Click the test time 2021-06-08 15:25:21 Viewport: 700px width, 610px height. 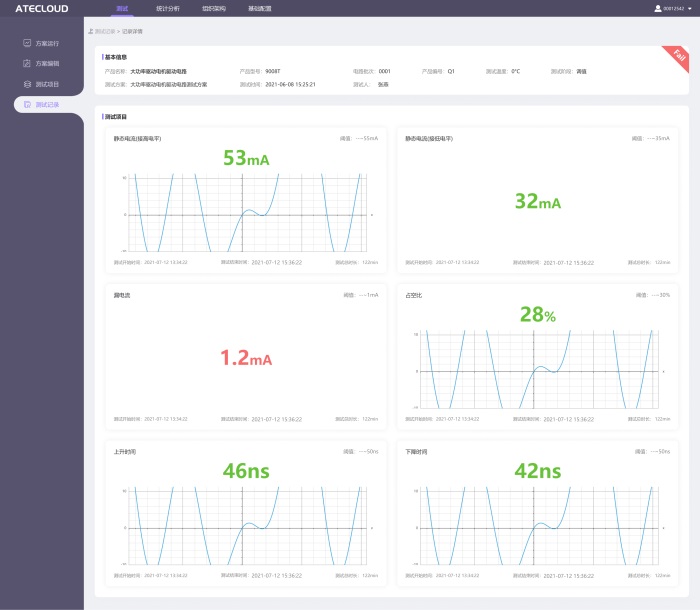(x=290, y=84)
